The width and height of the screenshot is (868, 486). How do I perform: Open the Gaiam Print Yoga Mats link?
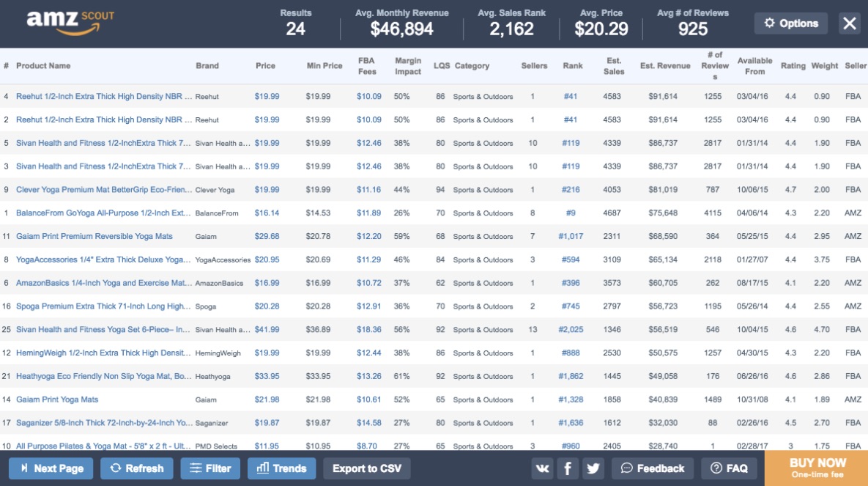click(57, 399)
